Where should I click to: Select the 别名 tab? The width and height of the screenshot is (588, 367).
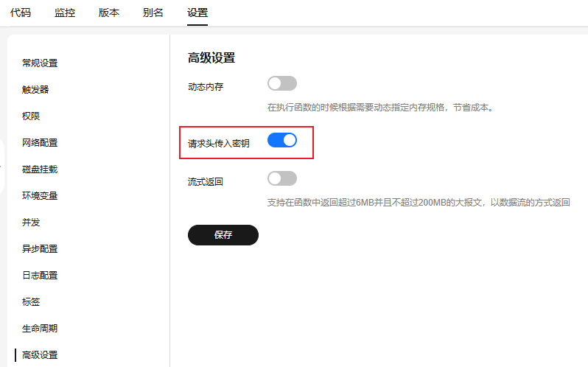[x=153, y=13]
